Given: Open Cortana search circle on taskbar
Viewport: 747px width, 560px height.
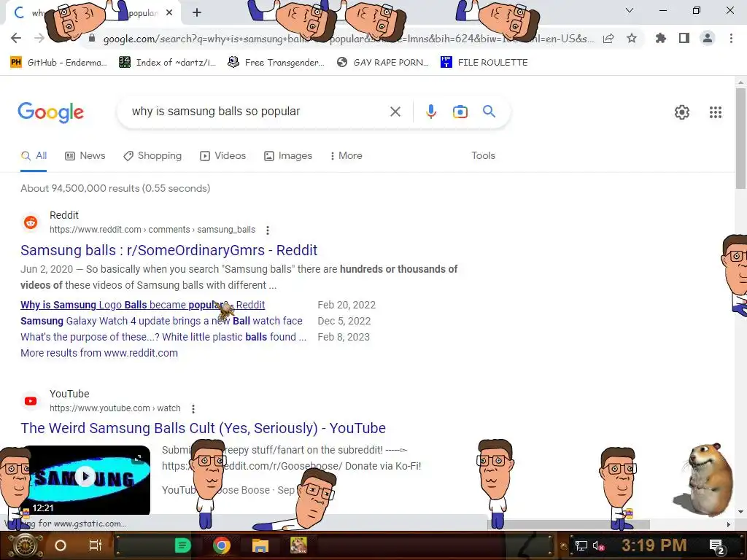Looking at the screenshot, I should pyautogui.click(x=61, y=545).
